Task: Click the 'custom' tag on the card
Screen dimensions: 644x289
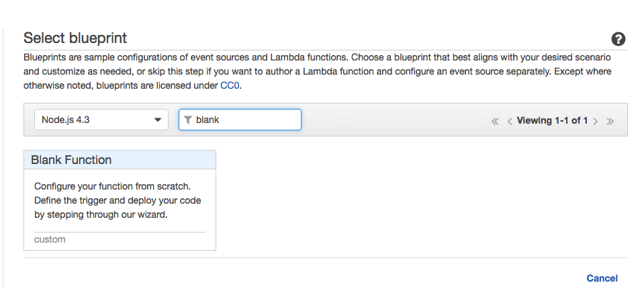Action: 50,239
